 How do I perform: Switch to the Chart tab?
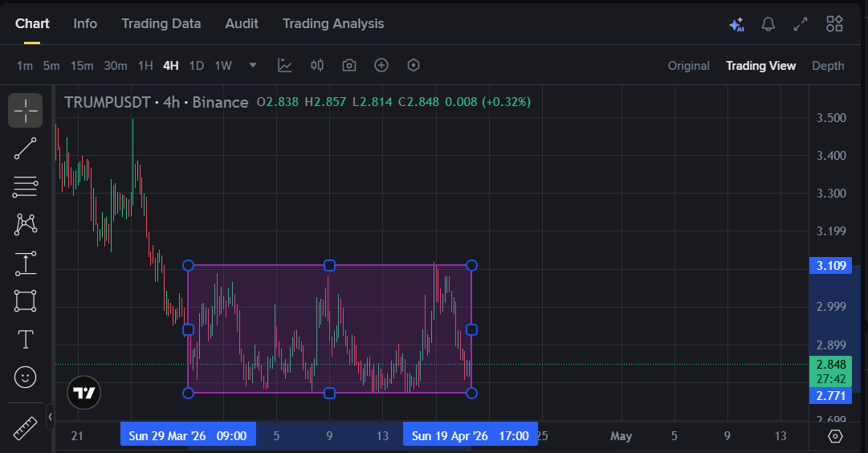click(32, 24)
